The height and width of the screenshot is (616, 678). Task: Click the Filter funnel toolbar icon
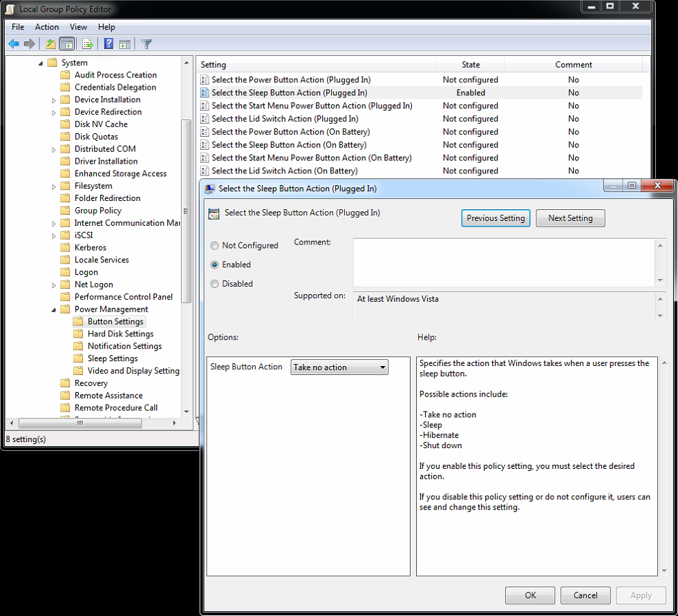(146, 44)
